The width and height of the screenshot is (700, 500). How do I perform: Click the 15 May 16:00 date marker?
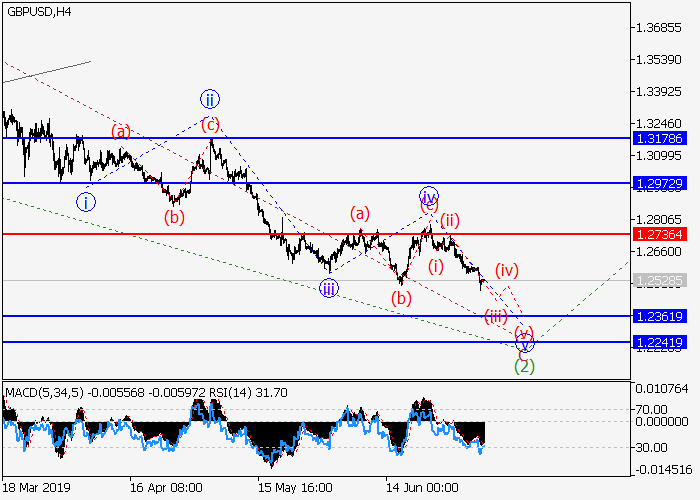295,489
